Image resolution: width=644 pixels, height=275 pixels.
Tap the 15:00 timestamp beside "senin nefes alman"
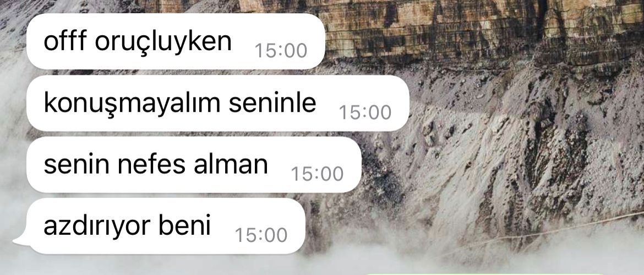click(x=317, y=174)
